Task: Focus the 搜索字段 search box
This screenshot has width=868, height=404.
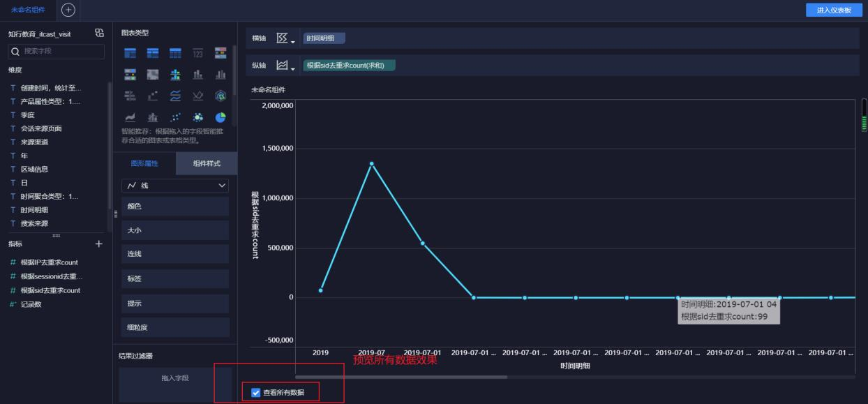Action: (57, 51)
